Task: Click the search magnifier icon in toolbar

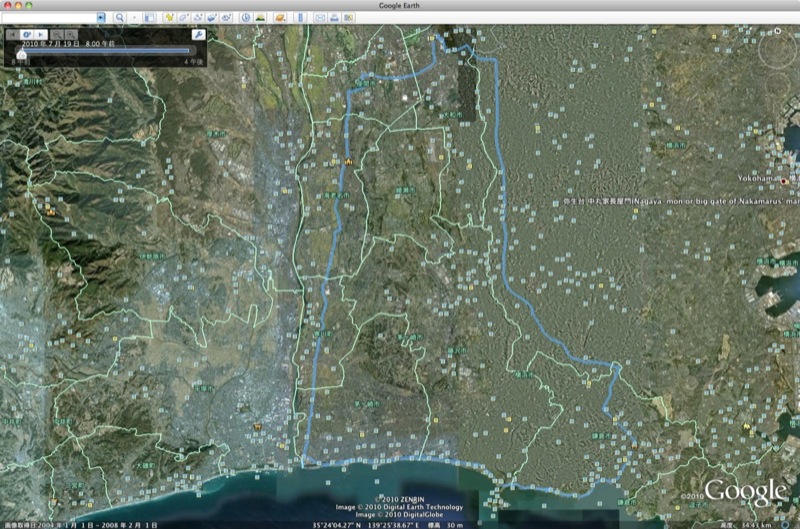Action: 119,18
